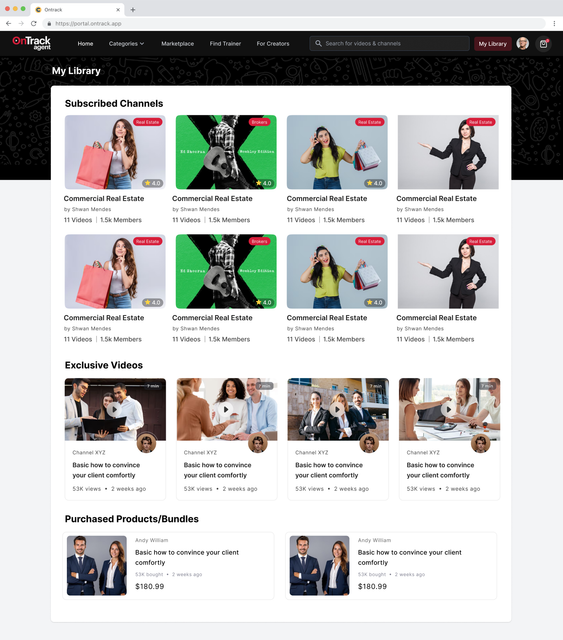Click the browser forward arrow

tap(21, 24)
